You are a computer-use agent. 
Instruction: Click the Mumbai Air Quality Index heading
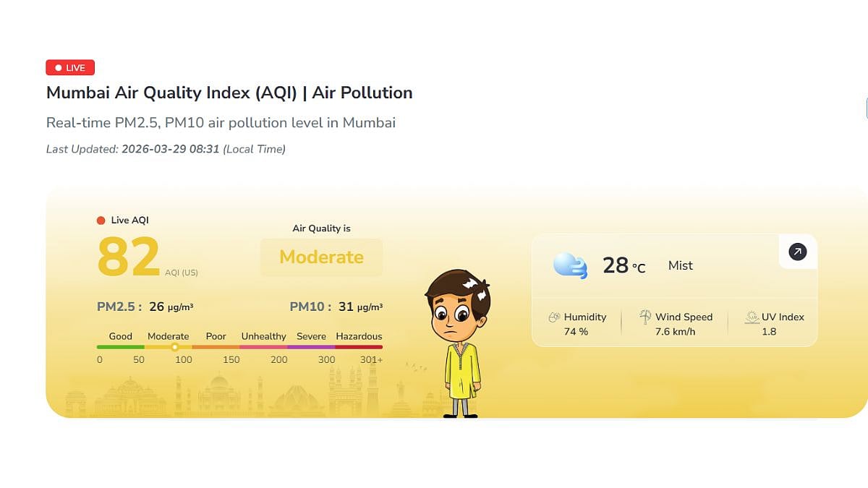coord(229,93)
